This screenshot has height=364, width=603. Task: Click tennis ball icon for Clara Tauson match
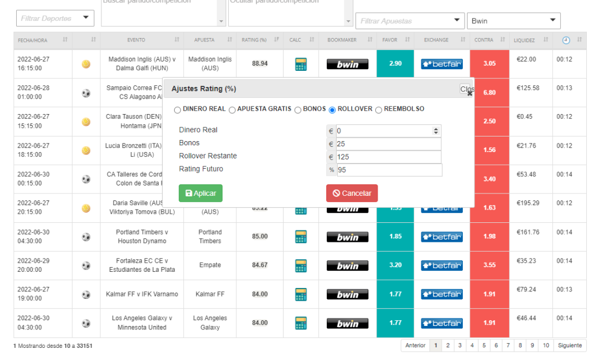(86, 122)
